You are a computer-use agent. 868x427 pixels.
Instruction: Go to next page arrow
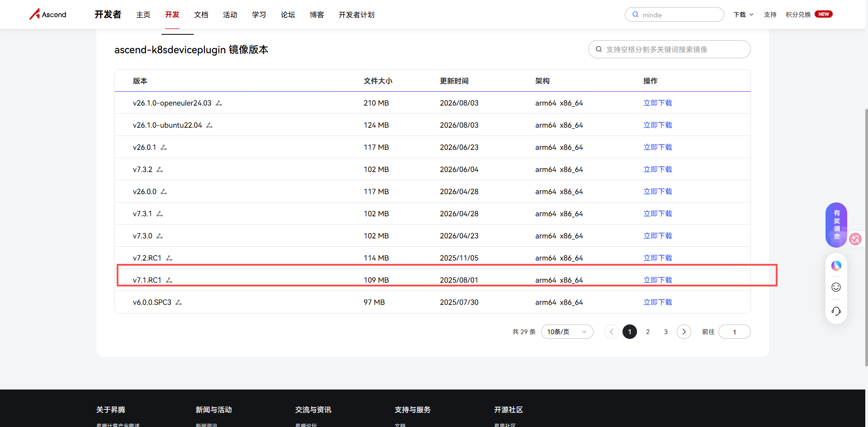click(x=684, y=332)
